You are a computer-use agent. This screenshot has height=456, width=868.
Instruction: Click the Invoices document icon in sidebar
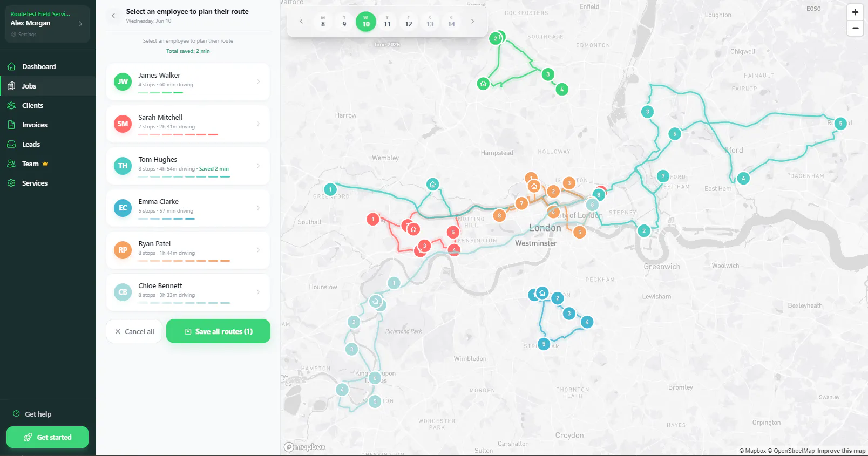(11, 125)
